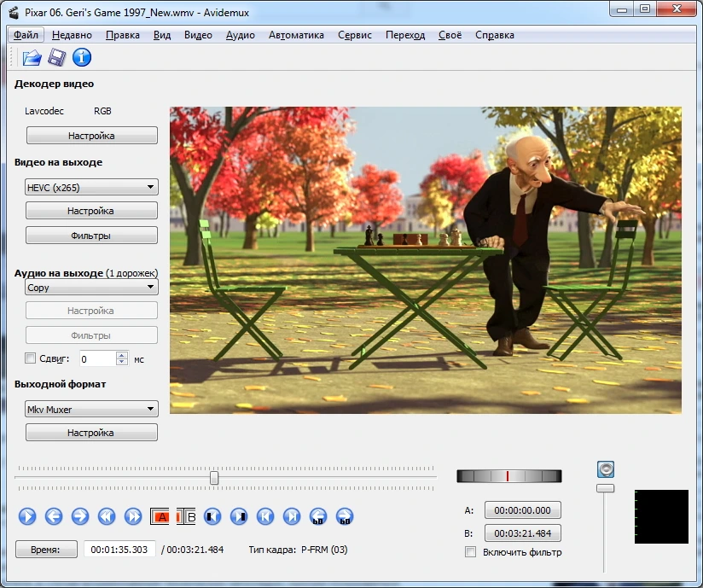The width and height of the screenshot is (703, 588).
Task: Mute audio with the speaker icon
Action: pyautogui.click(x=606, y=469)
